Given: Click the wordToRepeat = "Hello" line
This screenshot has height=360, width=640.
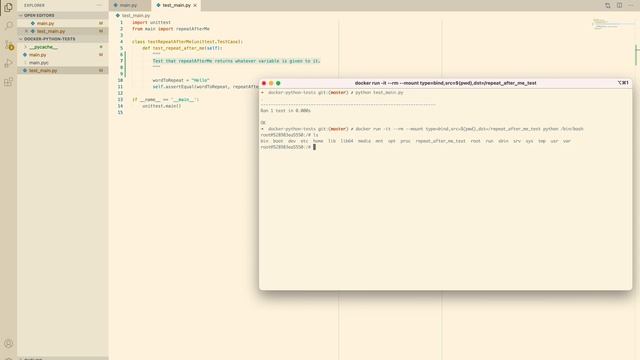Looking at the screenshot, I should (x=181, y=80).
